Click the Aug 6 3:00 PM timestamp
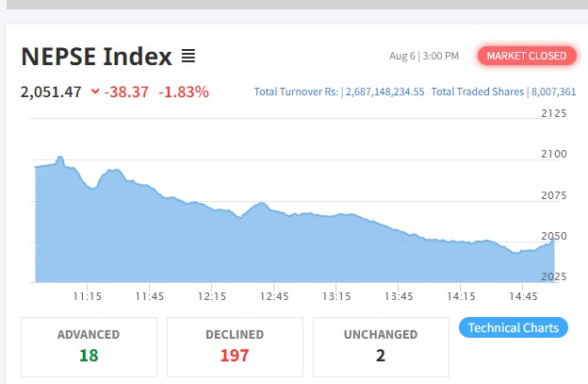Screen dimensions: 588x384 coord(424,57)
